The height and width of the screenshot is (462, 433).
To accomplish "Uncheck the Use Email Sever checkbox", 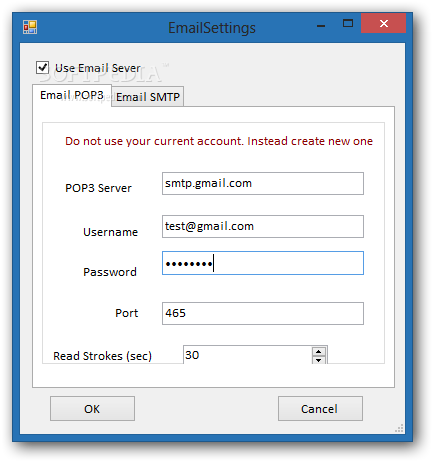I will tap(42, 67).
